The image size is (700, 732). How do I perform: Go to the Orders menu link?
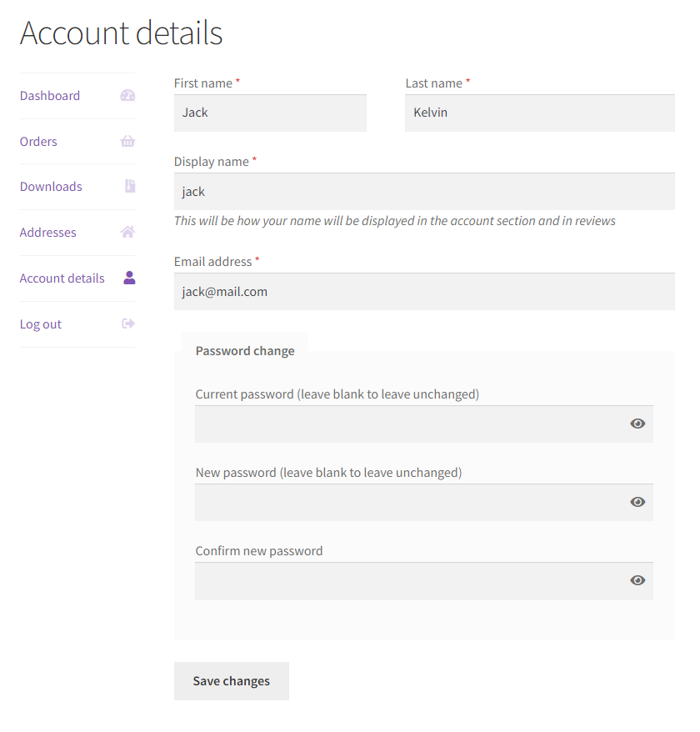[38, 142]
